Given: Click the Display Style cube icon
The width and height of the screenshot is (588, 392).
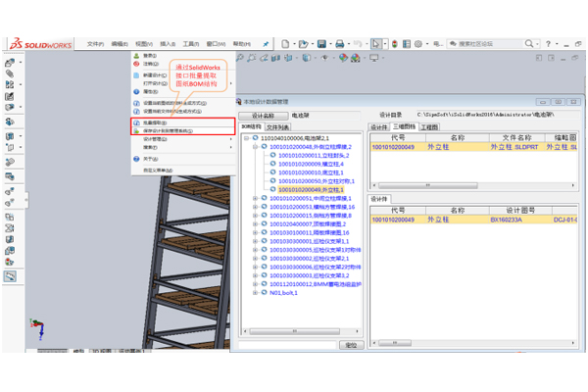Looking at the screenshot, I should 307,58.
